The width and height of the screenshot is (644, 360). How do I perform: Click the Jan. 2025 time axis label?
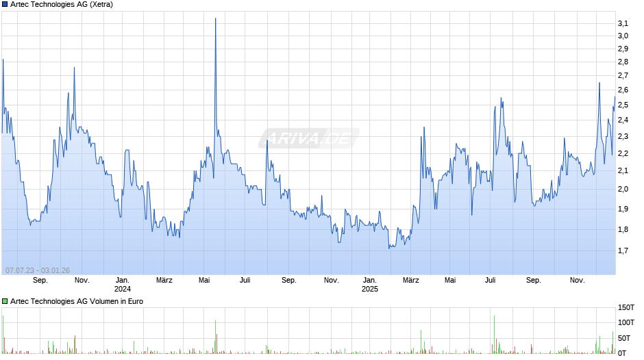point(370,285)
